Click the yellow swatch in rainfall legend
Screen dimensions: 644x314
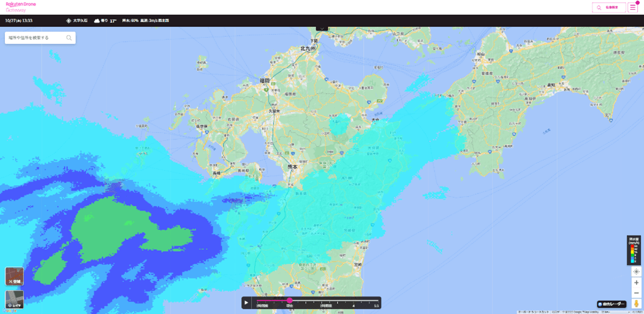pyautogui.click(x=632, y=252)
